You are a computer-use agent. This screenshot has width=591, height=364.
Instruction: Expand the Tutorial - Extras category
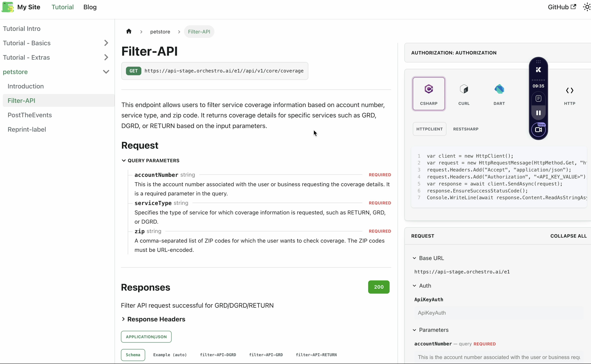click(x=106, y=57)
